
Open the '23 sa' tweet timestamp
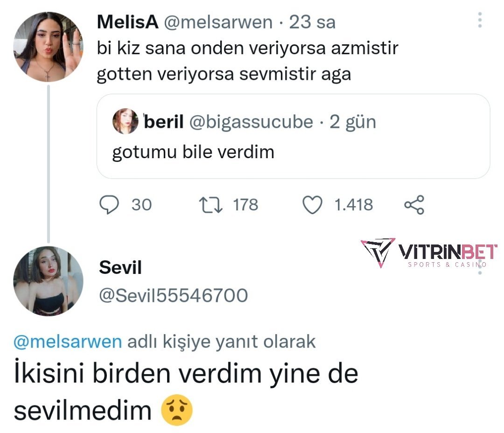[312, 22]
